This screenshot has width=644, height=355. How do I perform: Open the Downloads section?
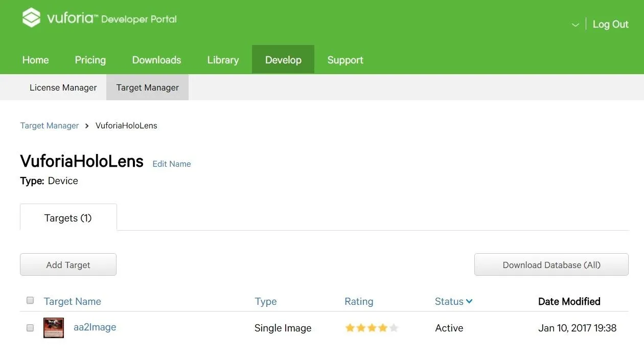[156, 60]
